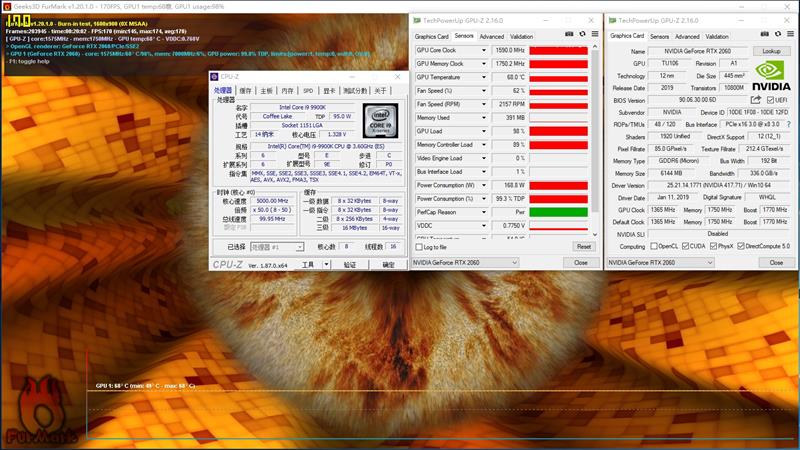Open hamburger menu in Graphics Card GPU-Z window
This screenshot has width=800, height=450.
click(790, 34)
